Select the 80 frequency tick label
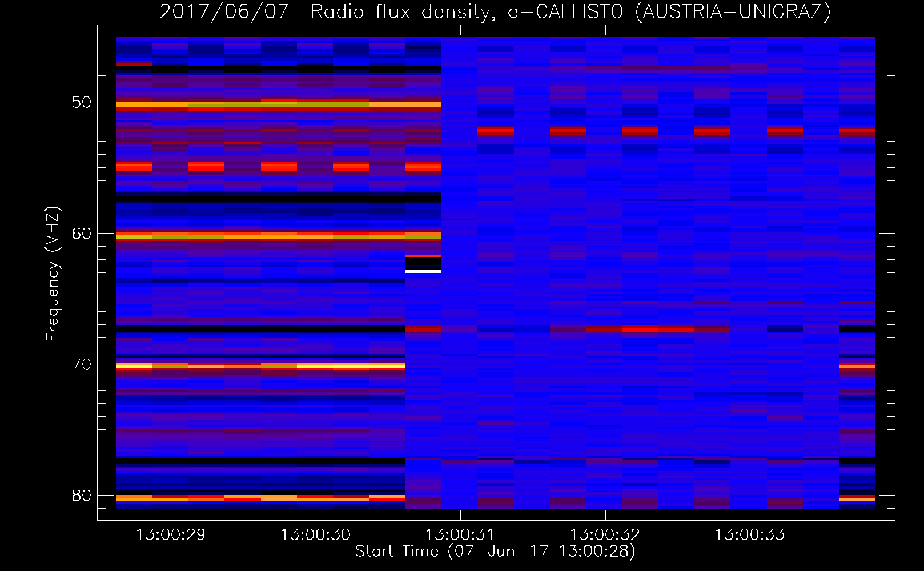Viewport: 924px width, 571px height. tap(82, 496)
